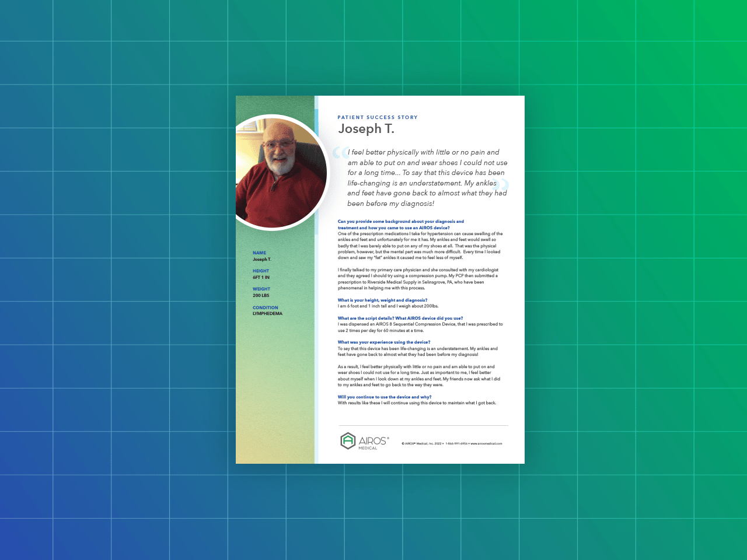
Task: Click the "200 LBS" weight value
Action: (261, 296)
